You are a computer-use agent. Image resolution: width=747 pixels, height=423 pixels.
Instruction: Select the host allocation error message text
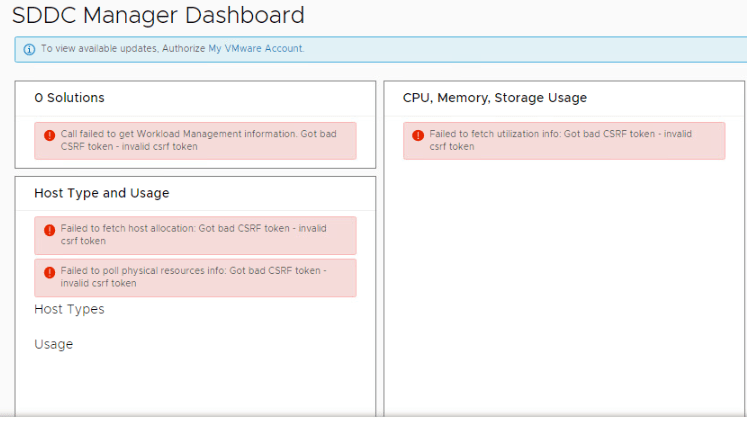point(190,235)
